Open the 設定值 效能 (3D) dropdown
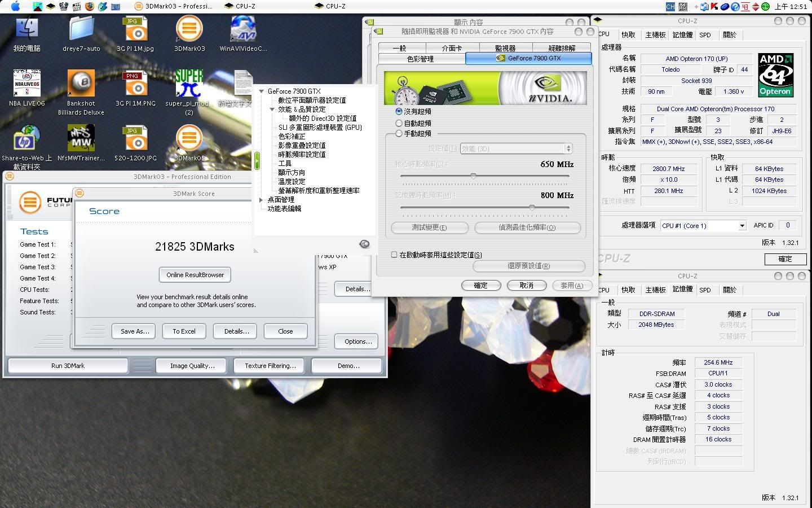 pyautogui.click(x=516, y=148)
